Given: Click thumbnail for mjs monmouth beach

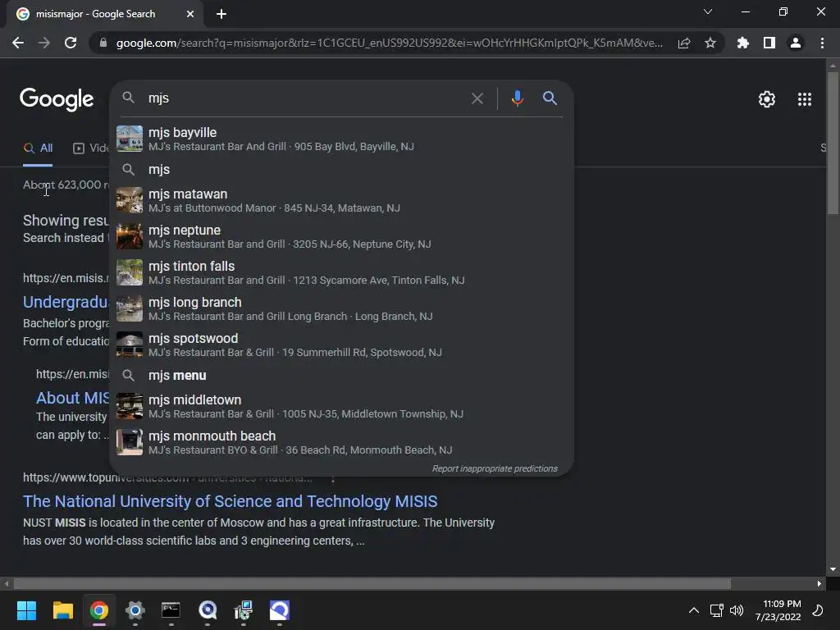Looking at the screenshot, I should 130,442.
